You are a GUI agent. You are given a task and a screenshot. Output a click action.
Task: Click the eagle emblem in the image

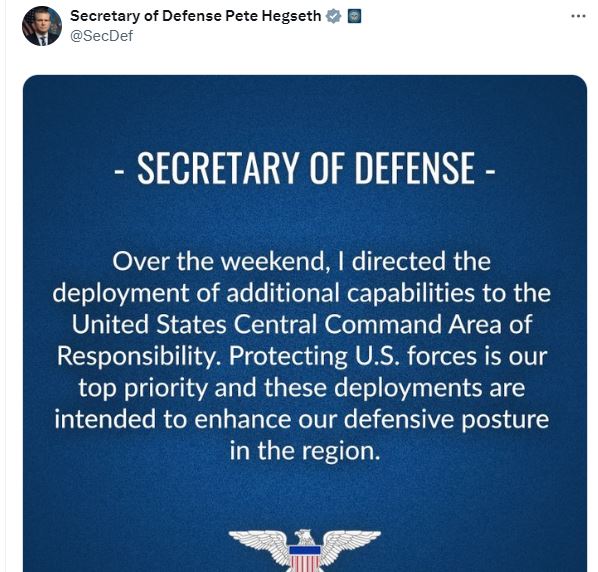304,550
